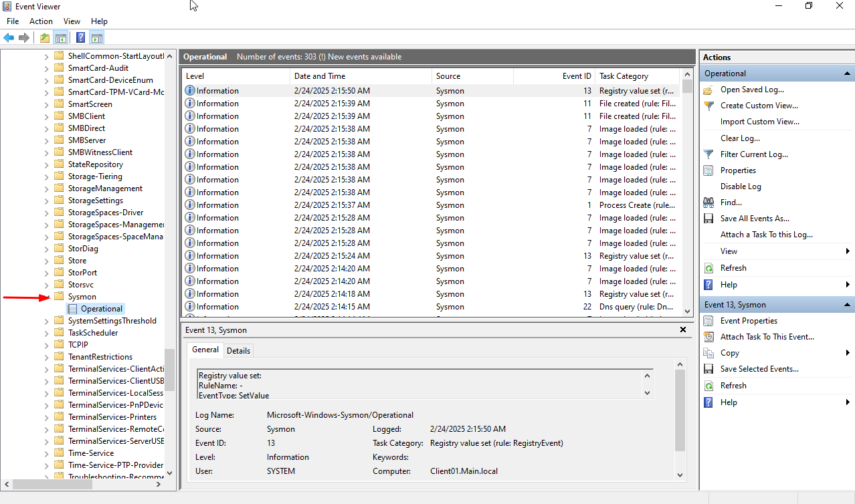Expand the TaskScheduler folder node
855x504 pixels.
click(x=46, y=333)
